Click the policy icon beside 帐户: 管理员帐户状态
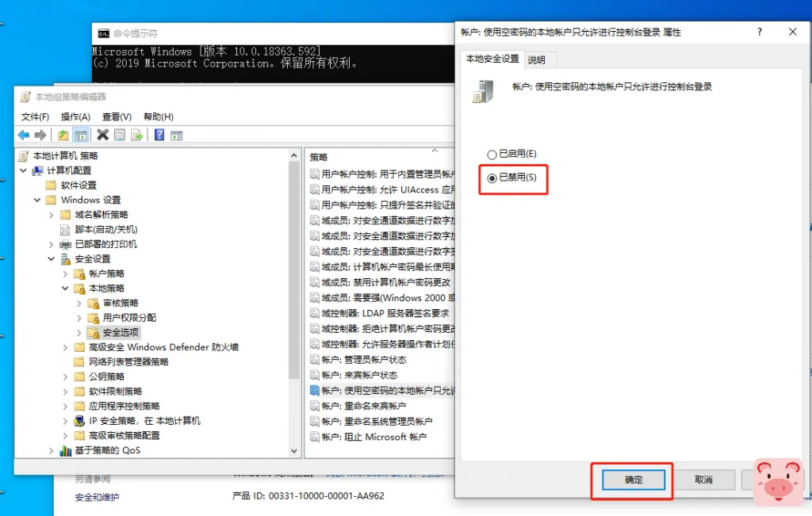 tap(314, 360)
